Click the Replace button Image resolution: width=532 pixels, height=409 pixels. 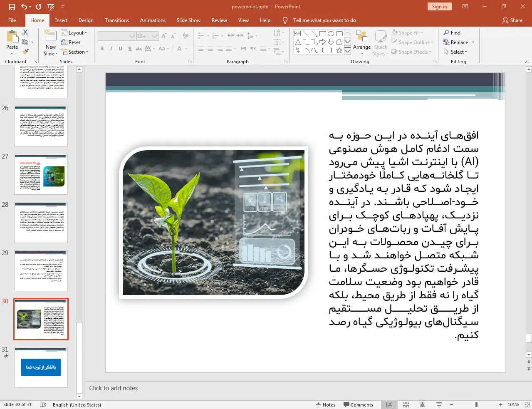click(x=458, y=42)
